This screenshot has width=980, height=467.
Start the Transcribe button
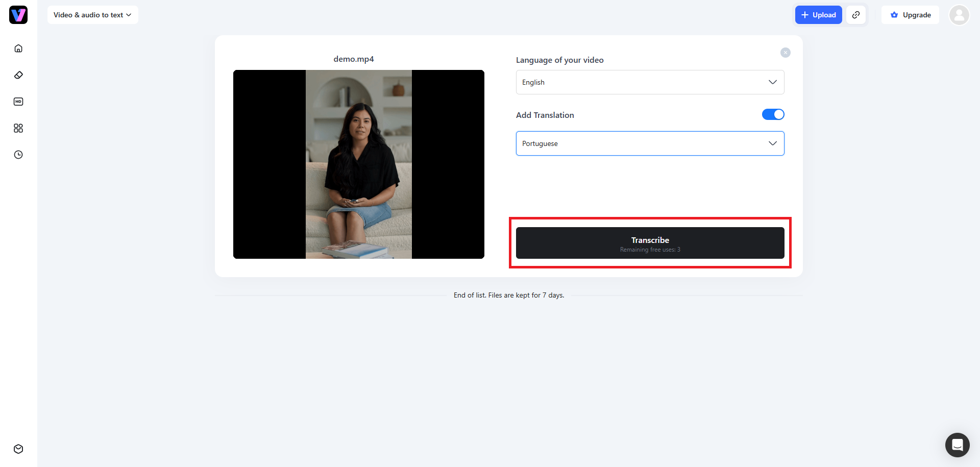pos(650,243)
